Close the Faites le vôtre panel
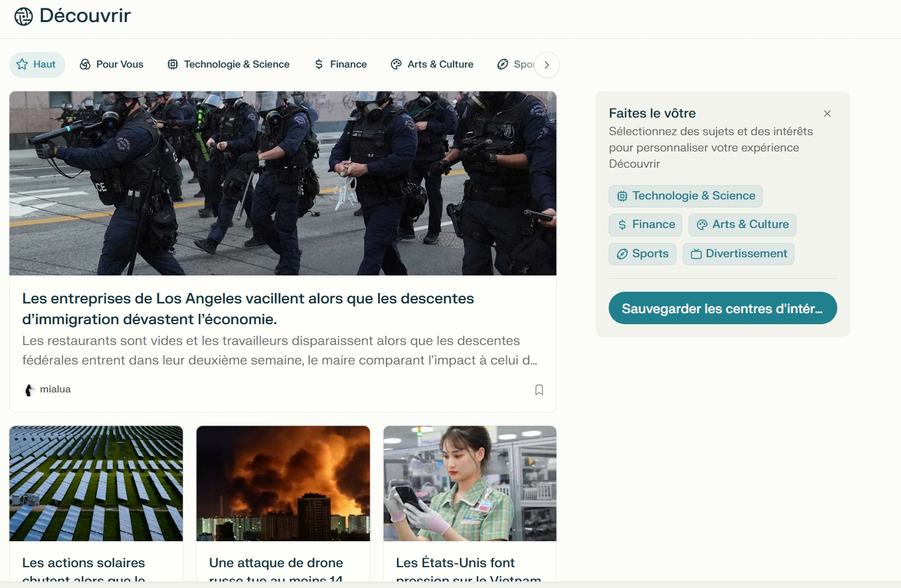The width and height of the screenshot is (901, 588). (x=828, y=114)
